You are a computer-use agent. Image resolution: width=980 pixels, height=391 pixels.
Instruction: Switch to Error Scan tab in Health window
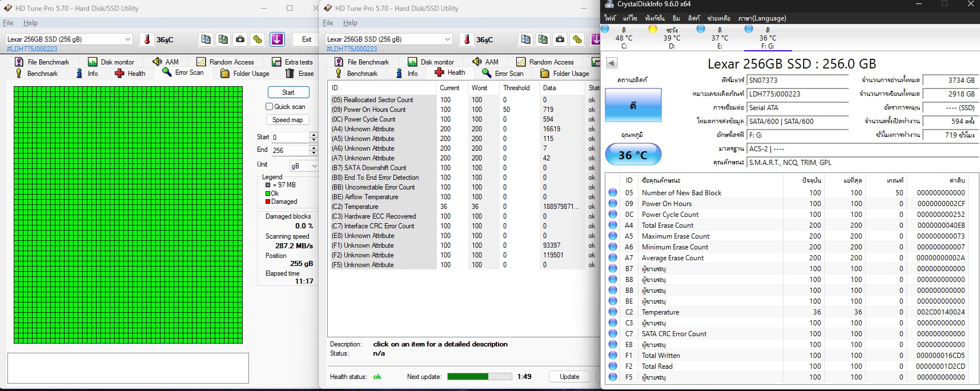click(503, 74)
